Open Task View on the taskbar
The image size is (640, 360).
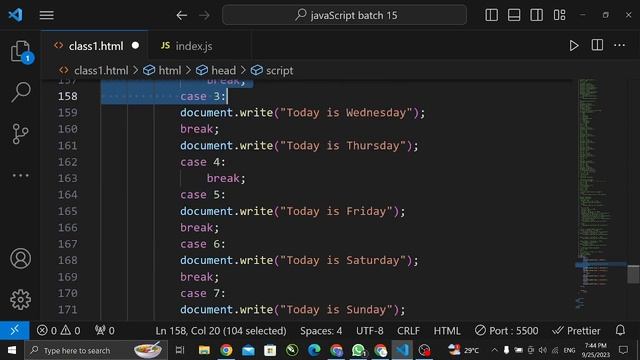click(180, 350)
